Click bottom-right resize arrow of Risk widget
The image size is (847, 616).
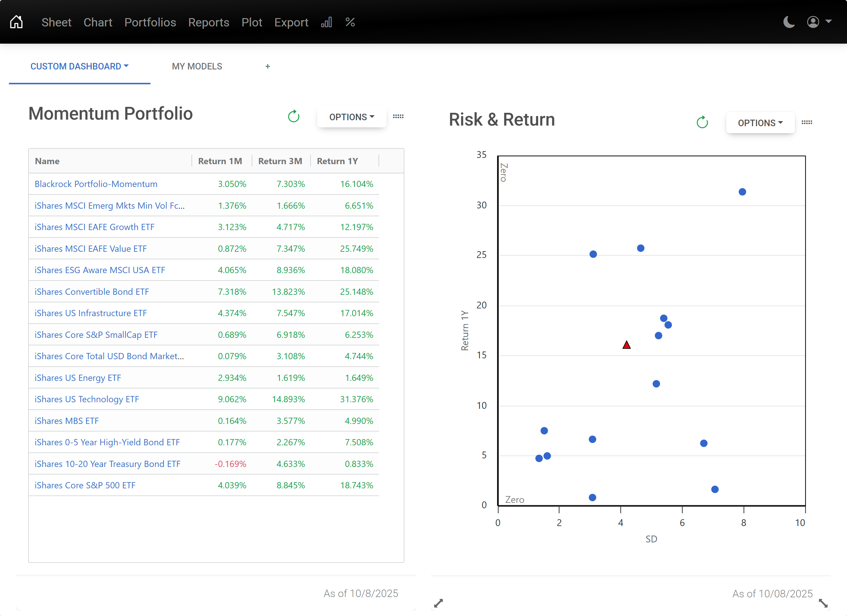pyautogui.click(x=823, y=603)
